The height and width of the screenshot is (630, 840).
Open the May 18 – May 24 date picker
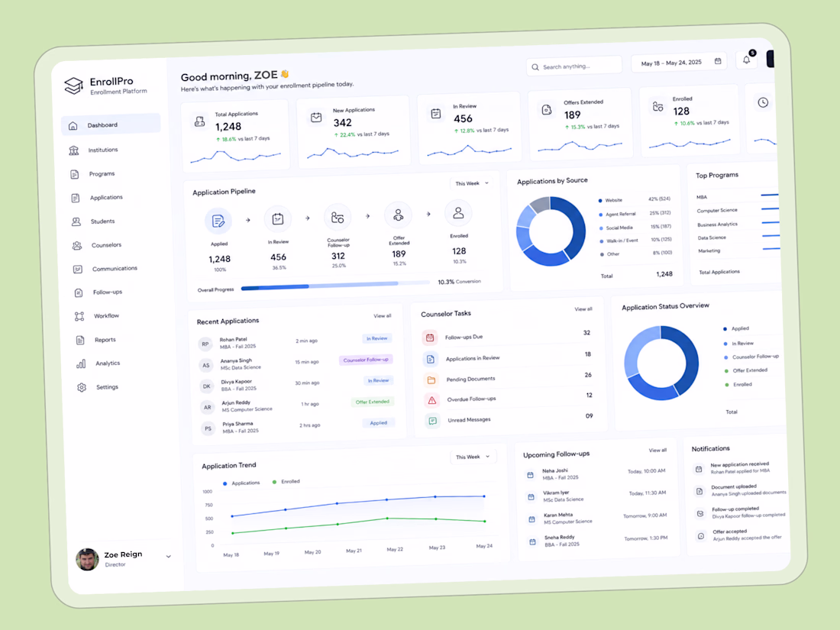coord(679,63)
